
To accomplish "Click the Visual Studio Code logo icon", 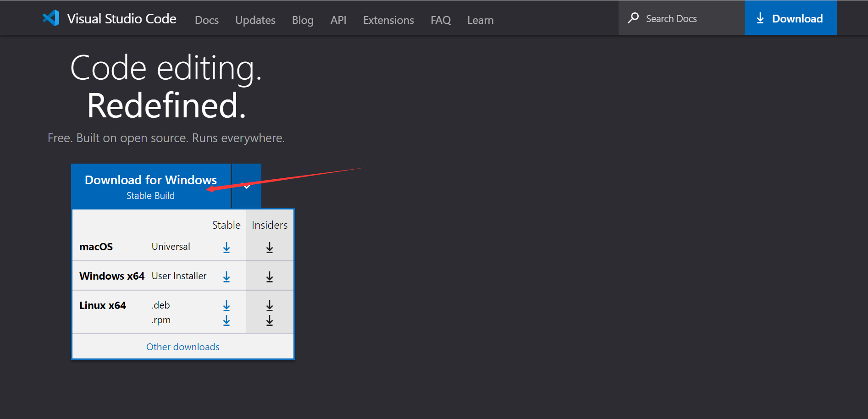I will (51, 18).
